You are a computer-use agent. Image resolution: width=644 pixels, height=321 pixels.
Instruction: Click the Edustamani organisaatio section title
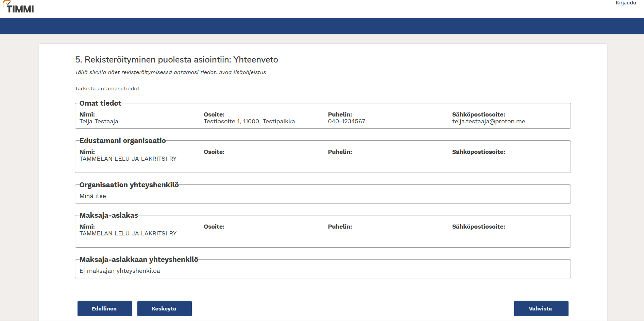point(122,141)
